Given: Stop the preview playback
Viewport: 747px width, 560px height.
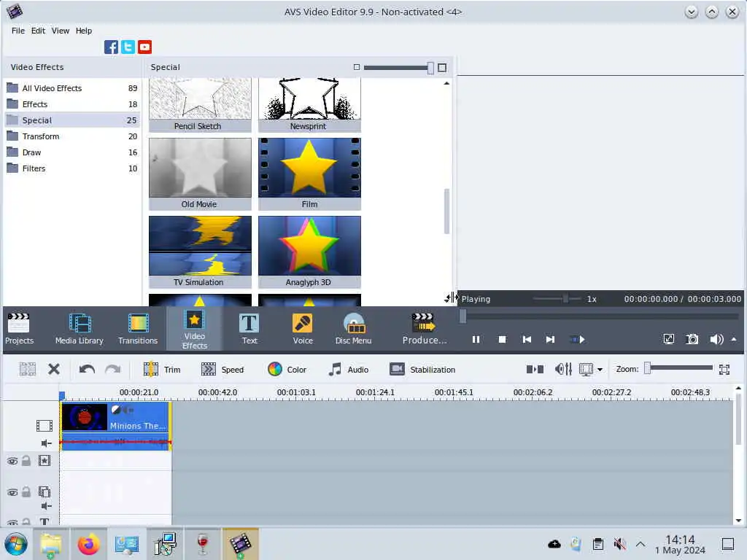Looking at the screenshot, I should coord(502,340).
